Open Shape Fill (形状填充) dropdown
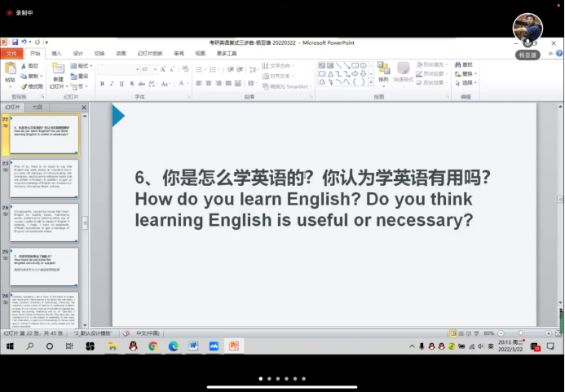The width and height of the screenshot is (565, 392). 432,65
